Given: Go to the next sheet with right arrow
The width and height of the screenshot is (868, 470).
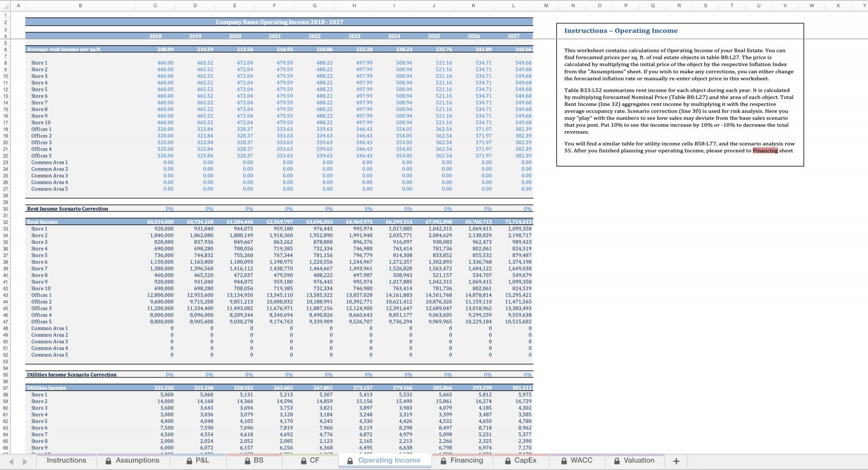Looking at the screenshot, I should point(25,461).
